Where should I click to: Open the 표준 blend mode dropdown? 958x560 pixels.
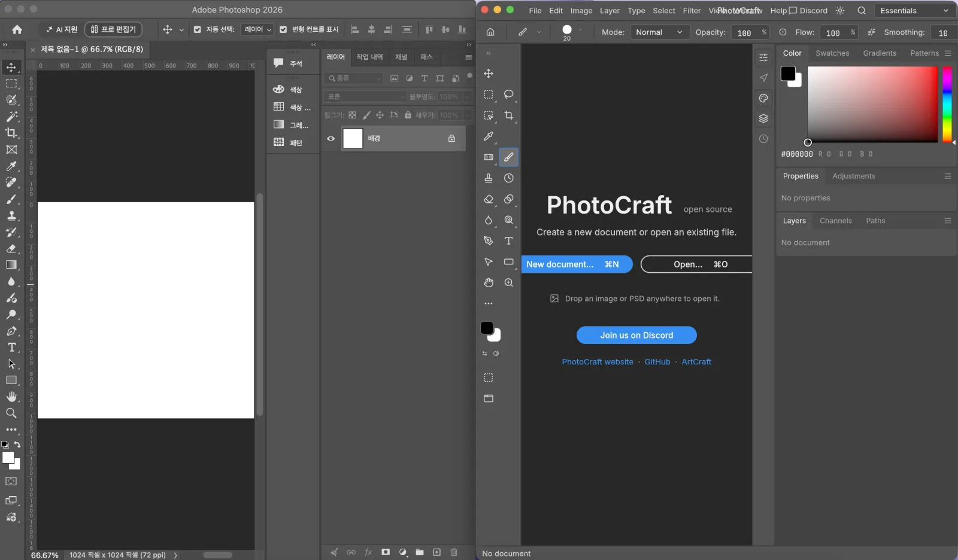pos(365,97)
